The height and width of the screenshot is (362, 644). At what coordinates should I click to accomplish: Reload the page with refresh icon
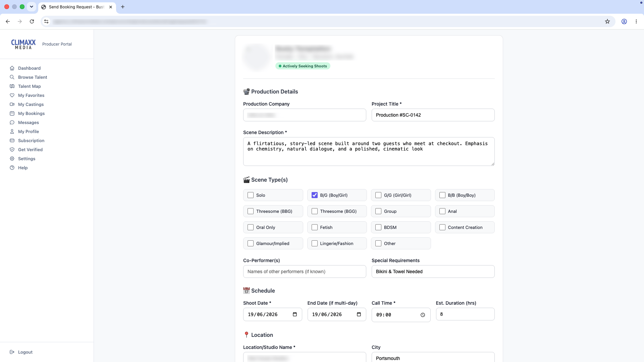click(32, 21)
